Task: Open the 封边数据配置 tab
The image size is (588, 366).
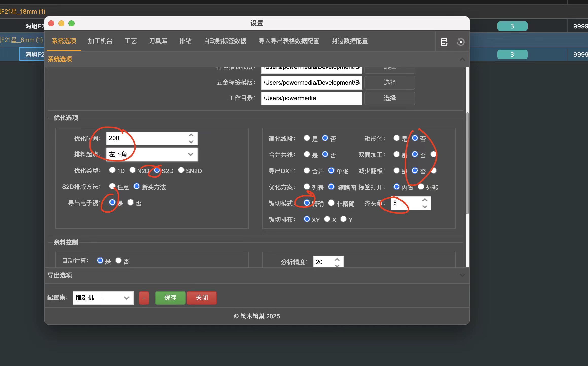Action: pos(349,41)
